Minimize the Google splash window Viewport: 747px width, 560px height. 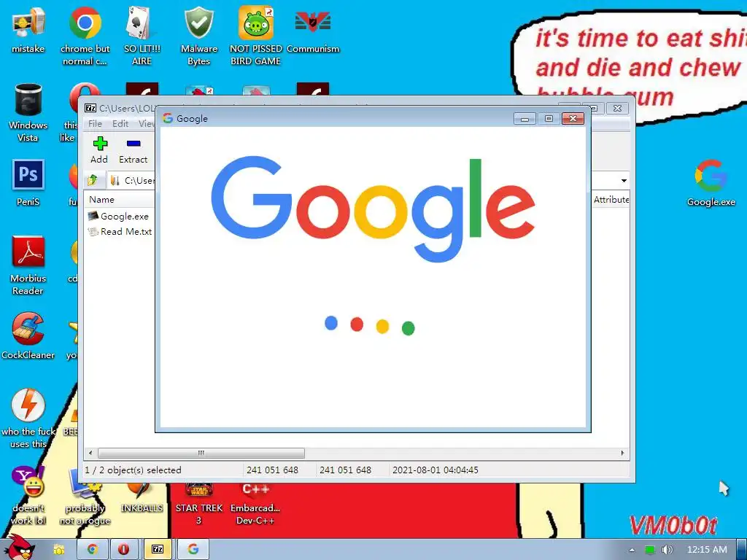point(525,119)
